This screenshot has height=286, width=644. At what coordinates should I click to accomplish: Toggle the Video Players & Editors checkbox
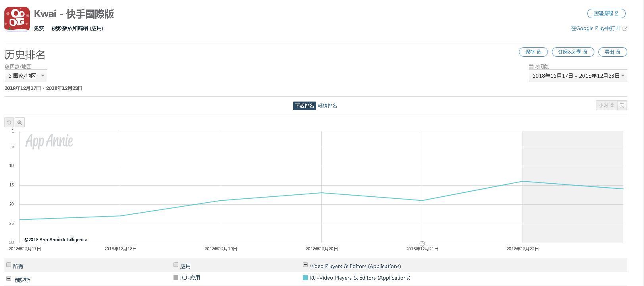pos(305,265)
